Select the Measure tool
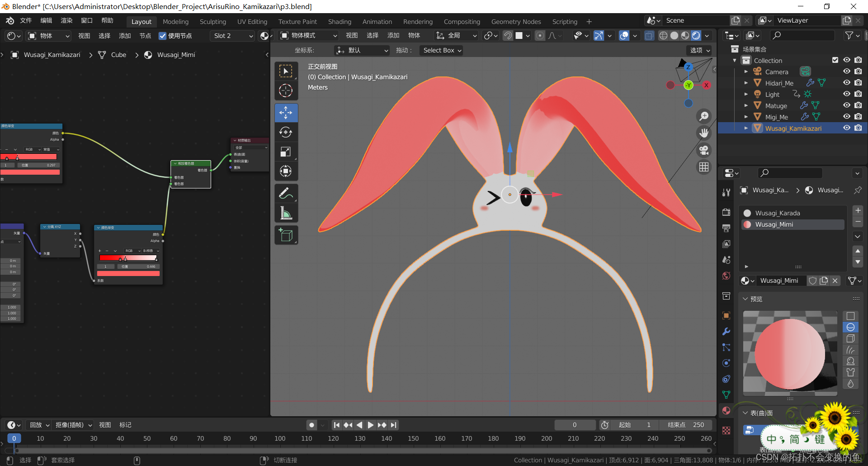868x466 pixels. [286, 213]
